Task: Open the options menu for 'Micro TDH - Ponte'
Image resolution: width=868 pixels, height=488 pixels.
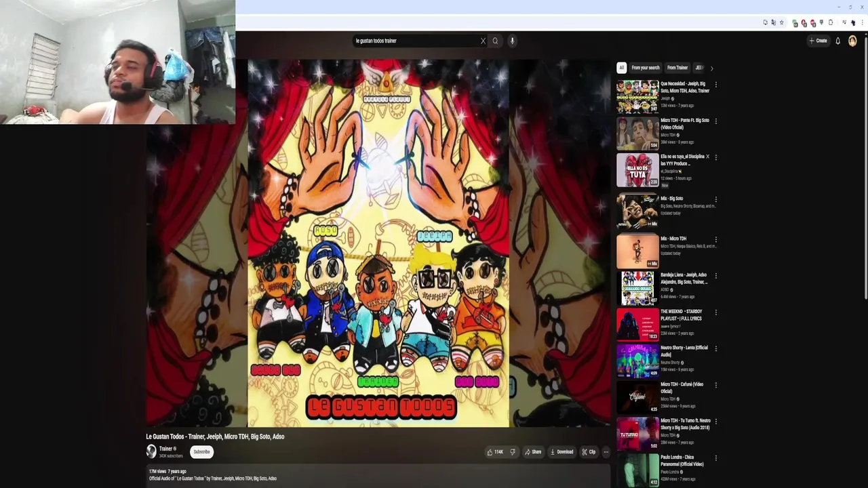Action: (x=716, y=121)
